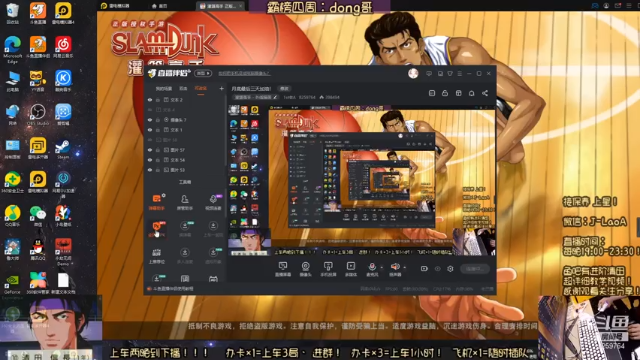
Task: Hide the 文本 54 layer
Action: (x=150, y=160)
